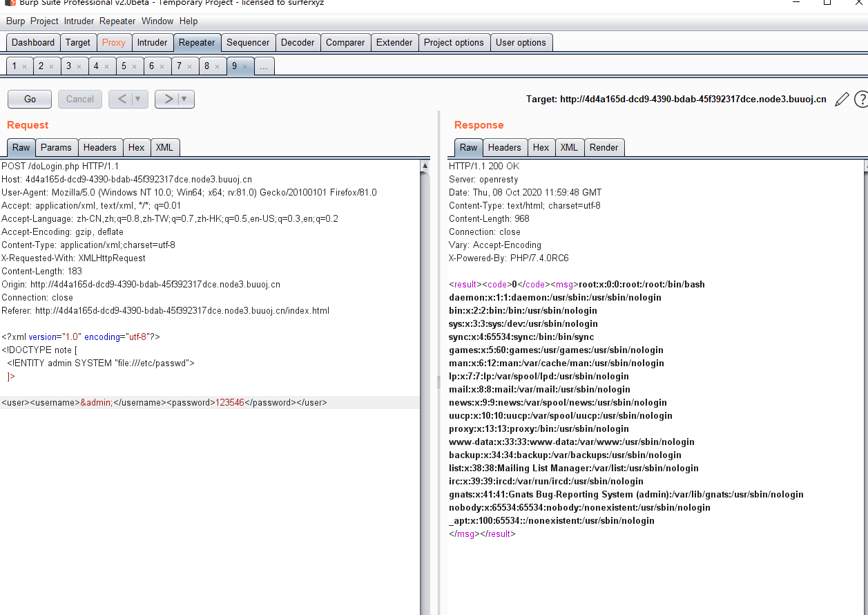868x615 pixels.
Task: Go back to previous request in history
Action: [122, 99]
